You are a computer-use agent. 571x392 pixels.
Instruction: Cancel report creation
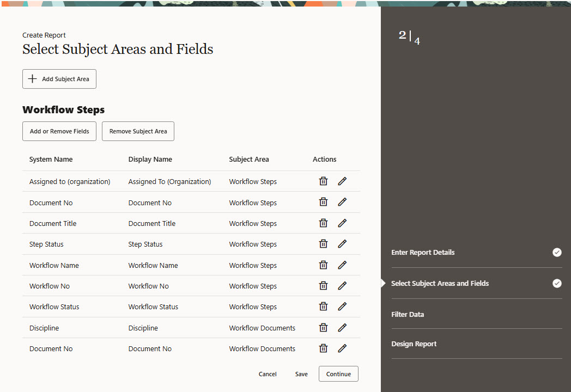click(x=268, y=374)
